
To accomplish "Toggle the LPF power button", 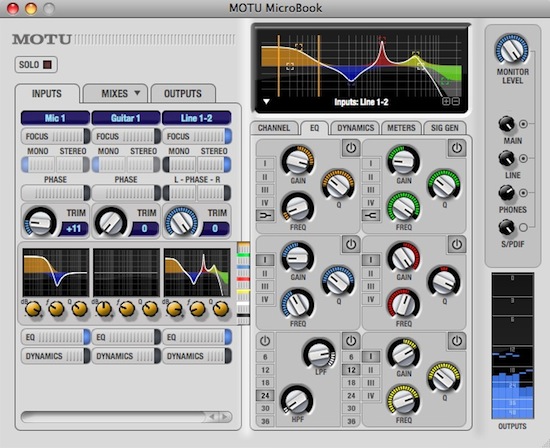I will (351, 341).
